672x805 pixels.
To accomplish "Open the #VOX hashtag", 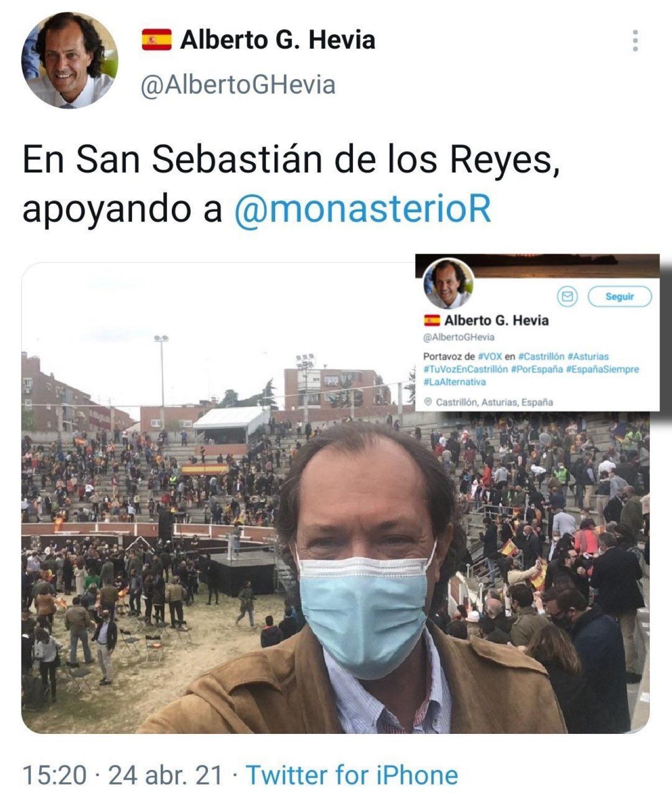I will 489,357.
